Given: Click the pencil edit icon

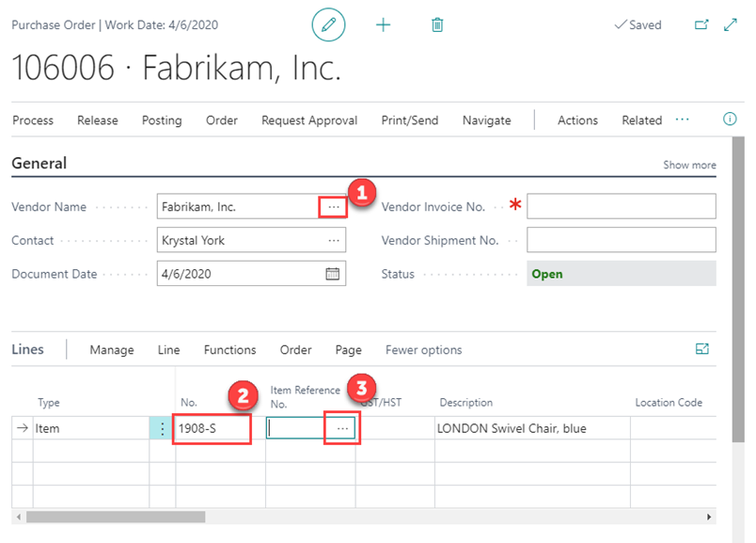Looking at the screenshot, I should point(328,24).
